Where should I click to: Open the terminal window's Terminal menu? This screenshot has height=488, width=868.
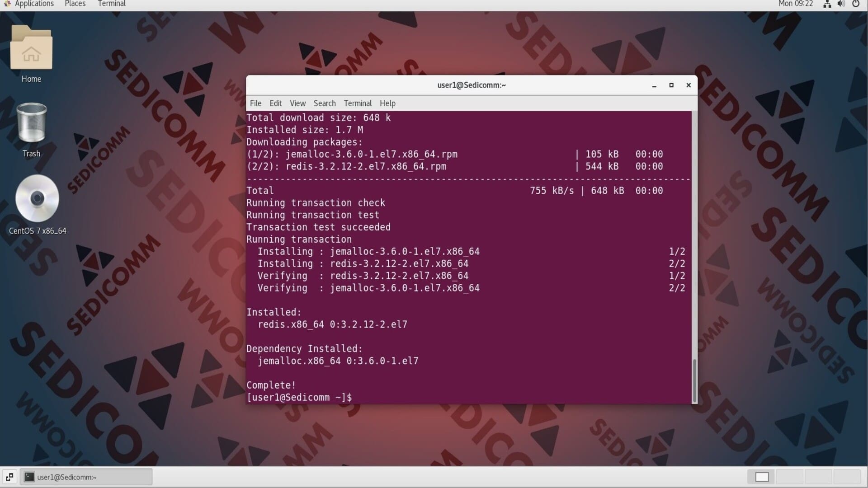tap(358, 103)
